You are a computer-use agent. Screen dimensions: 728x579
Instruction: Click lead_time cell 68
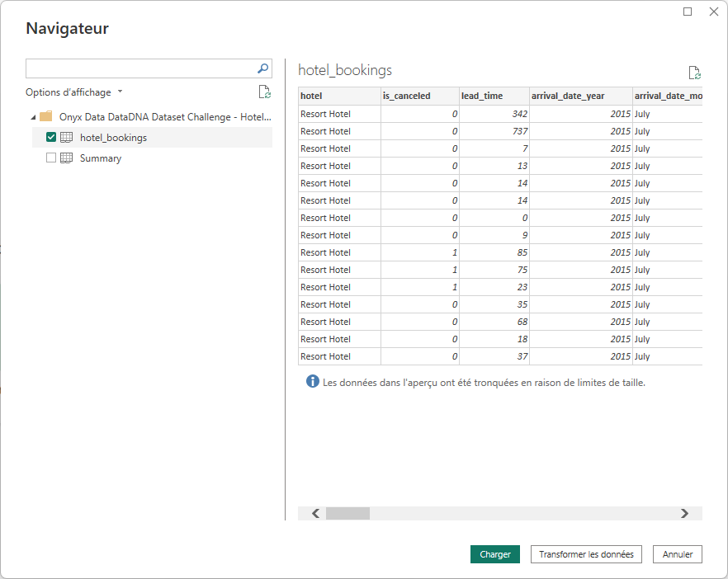point(494,322)
